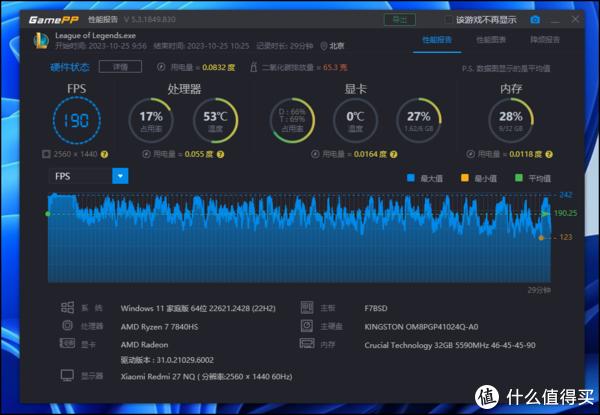Viewport: 600px width, 415px height.
Task: Toggle the green 平均值 legend series
Action: click(x=519, y=178)
